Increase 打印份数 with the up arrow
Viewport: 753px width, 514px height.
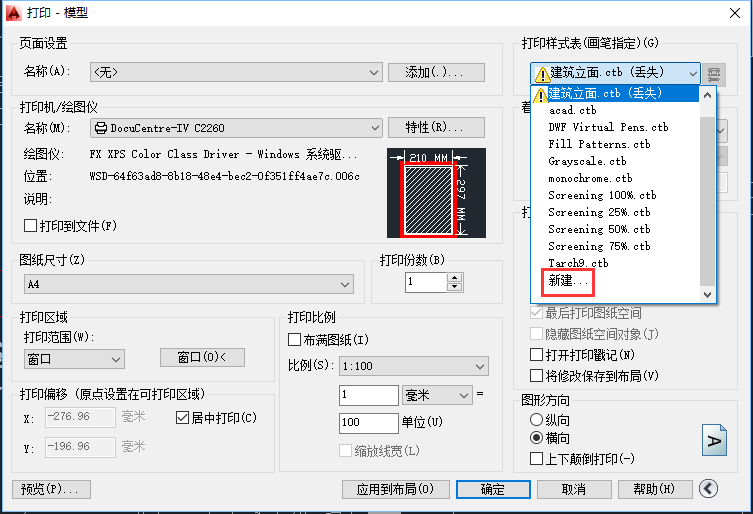click(455, 277)
